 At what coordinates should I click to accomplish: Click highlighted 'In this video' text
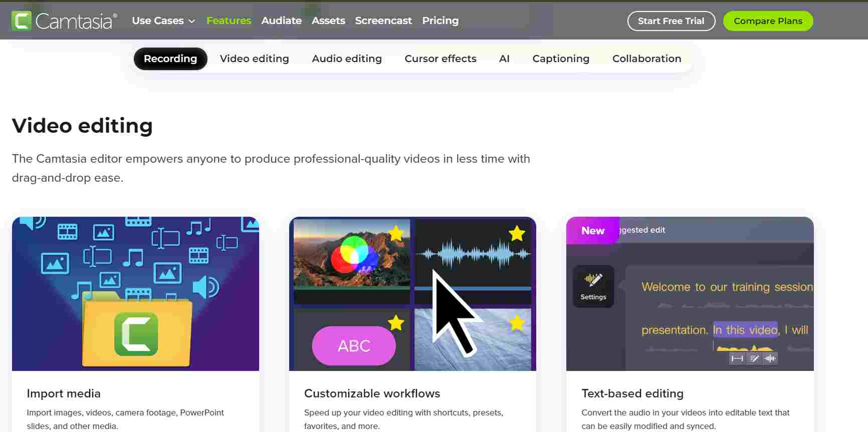pos(745,330)
